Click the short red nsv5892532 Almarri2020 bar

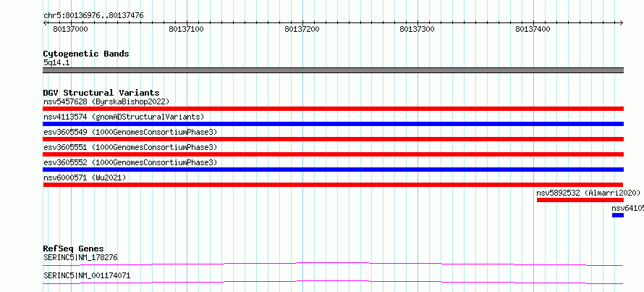tap(580, 200)
